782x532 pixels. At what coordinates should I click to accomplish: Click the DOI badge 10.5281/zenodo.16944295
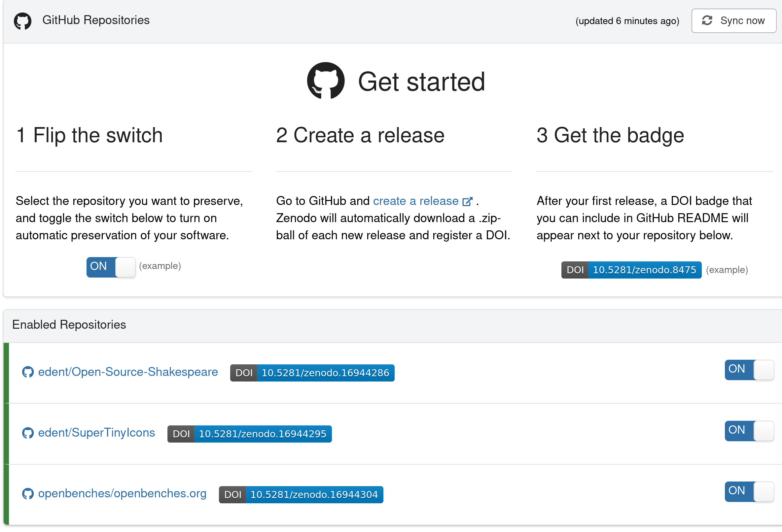coord(249,434)
